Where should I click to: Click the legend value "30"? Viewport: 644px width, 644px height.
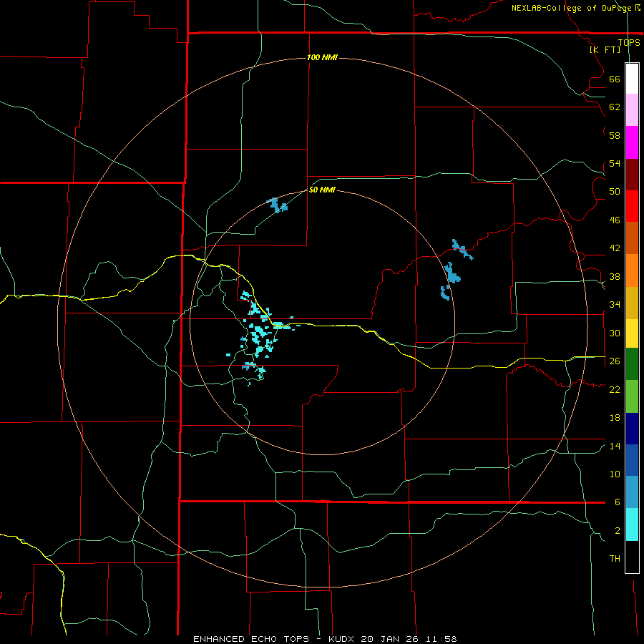pos(615,333)
